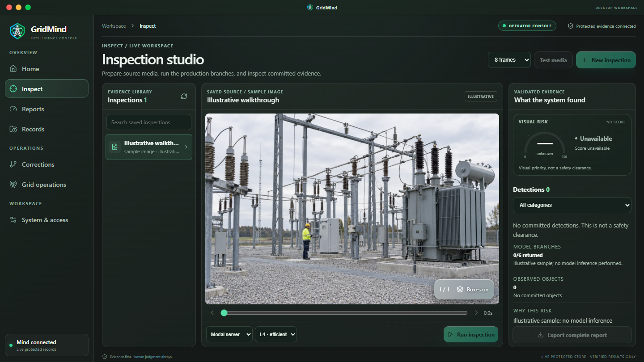Screen dimensions: 644x362
Task: Open the Reports section
Action: [47, 109]
